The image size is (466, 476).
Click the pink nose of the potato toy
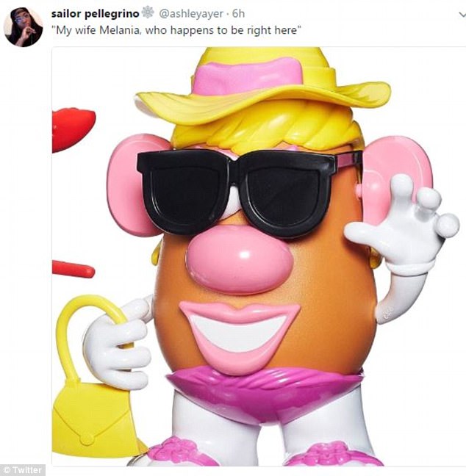(x=240, y=260)
